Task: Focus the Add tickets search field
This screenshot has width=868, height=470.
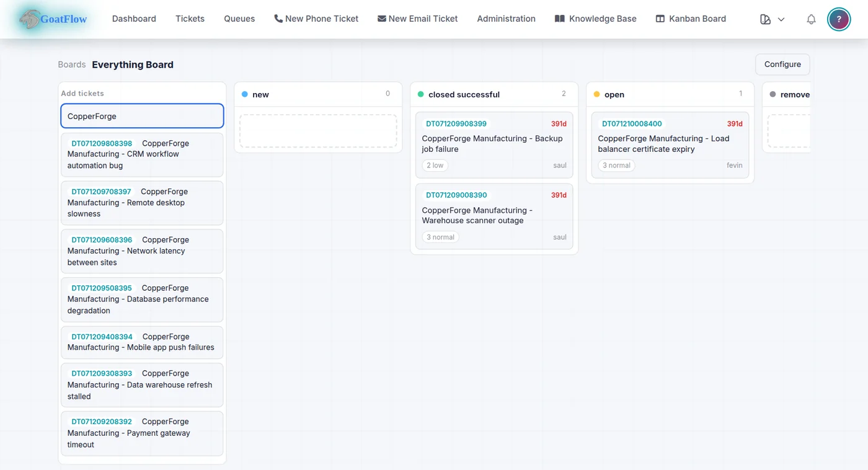Action: [x=142, y=116]
